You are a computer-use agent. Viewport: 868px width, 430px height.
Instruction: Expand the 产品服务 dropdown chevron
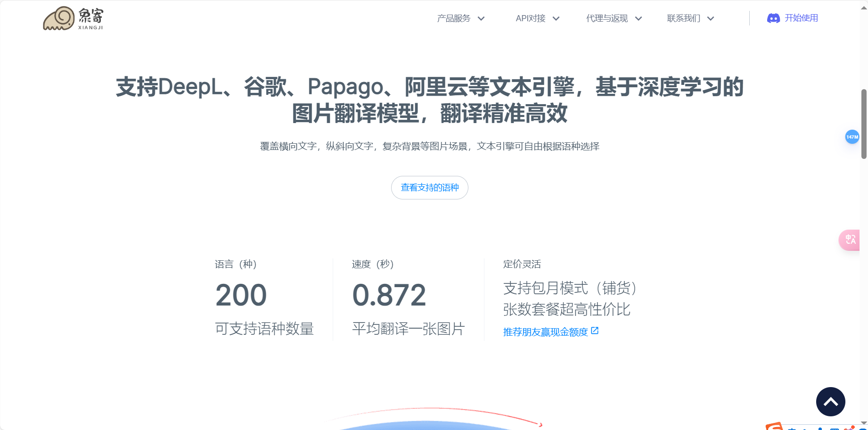point(482,18)
